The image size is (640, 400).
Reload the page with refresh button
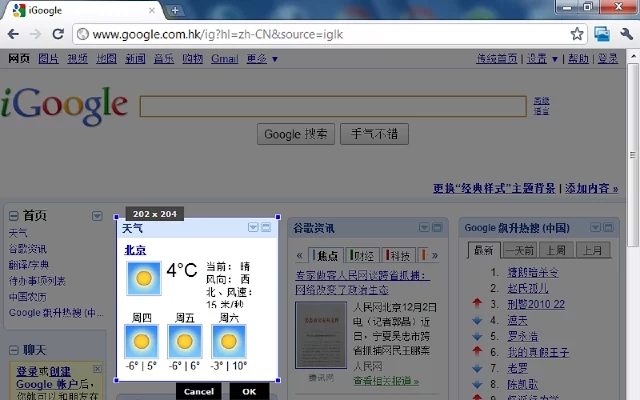pyautogui.click(x=58, y=34)
